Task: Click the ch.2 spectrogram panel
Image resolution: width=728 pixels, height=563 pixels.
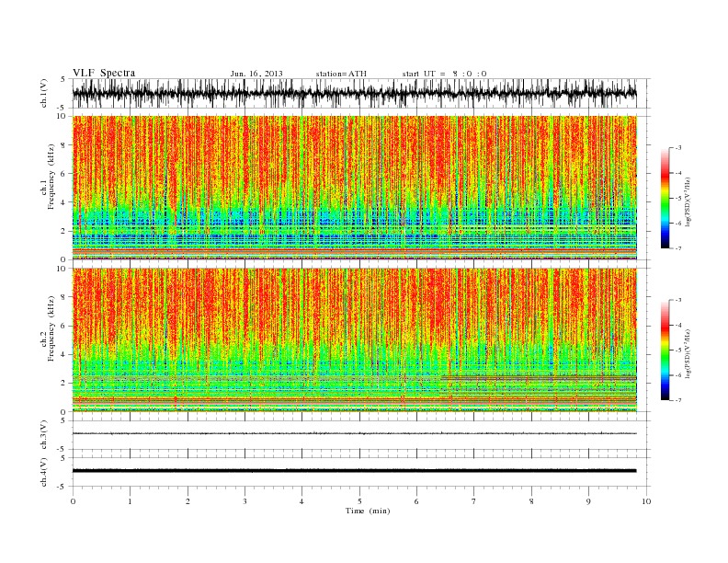Action: point(354,340)
